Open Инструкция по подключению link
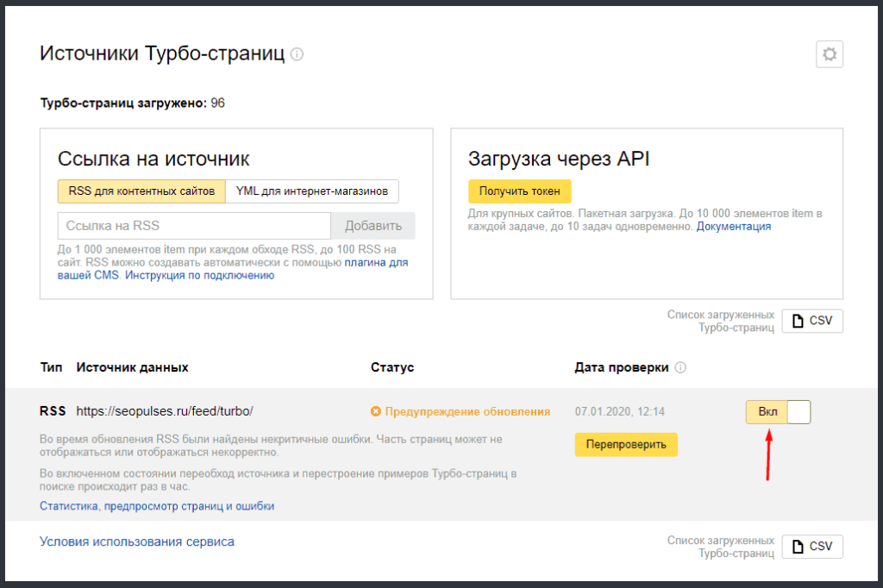 point(200,276)
